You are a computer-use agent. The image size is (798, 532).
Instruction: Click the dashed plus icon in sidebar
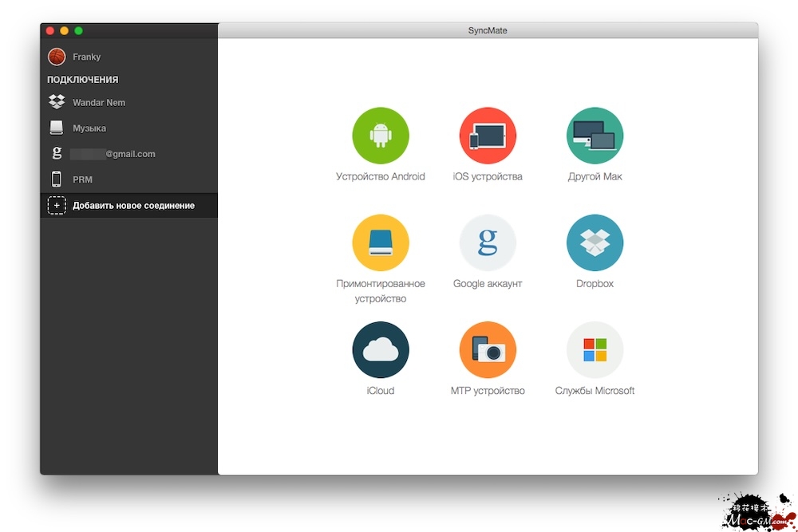pyautogui.click(x=57, y=206)
